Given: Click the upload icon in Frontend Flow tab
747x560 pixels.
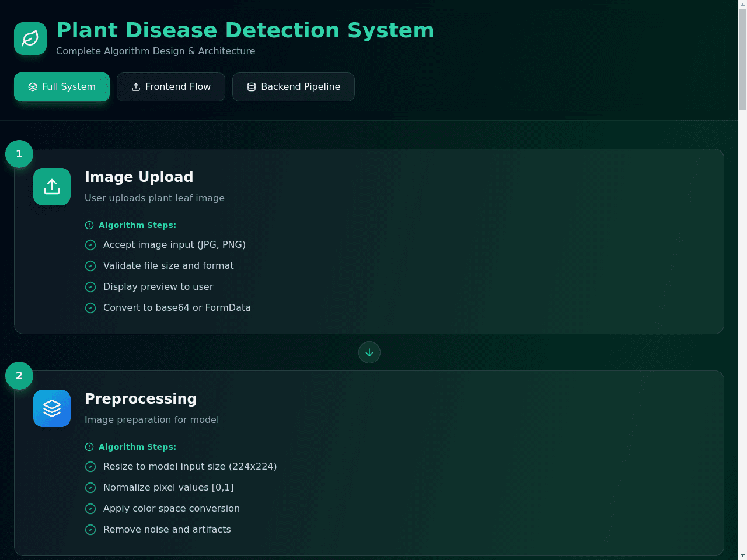Looking at the screenshot, I should tap(136, 87).
